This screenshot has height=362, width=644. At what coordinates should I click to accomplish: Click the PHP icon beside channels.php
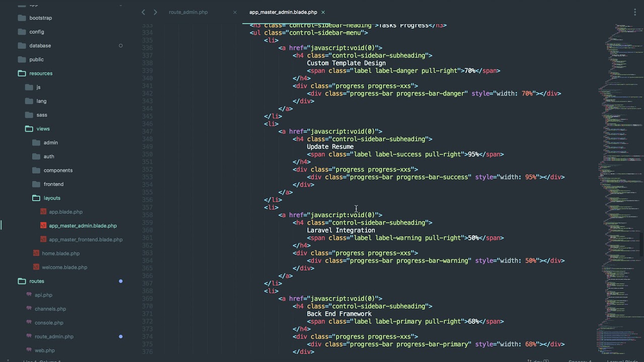tap(29, 309)
